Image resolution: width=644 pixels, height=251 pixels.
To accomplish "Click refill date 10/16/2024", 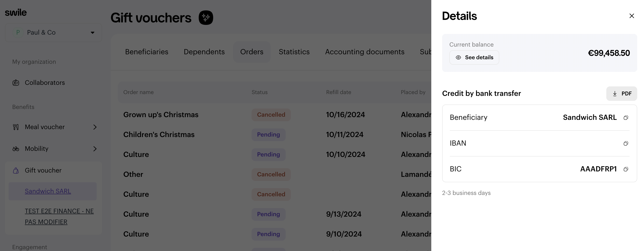I will tap(345, 115).
